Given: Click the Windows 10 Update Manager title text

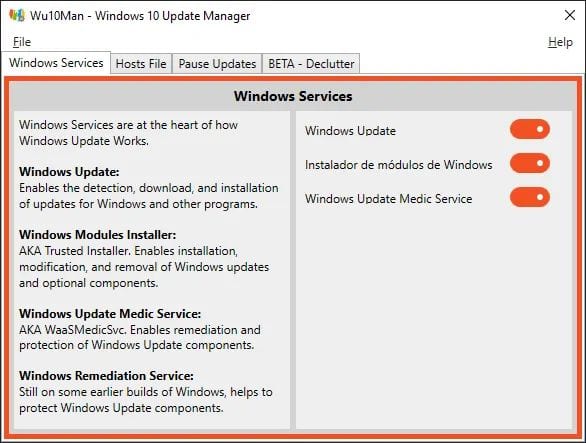Looking at the screenshot, I should tap(172, 16).
